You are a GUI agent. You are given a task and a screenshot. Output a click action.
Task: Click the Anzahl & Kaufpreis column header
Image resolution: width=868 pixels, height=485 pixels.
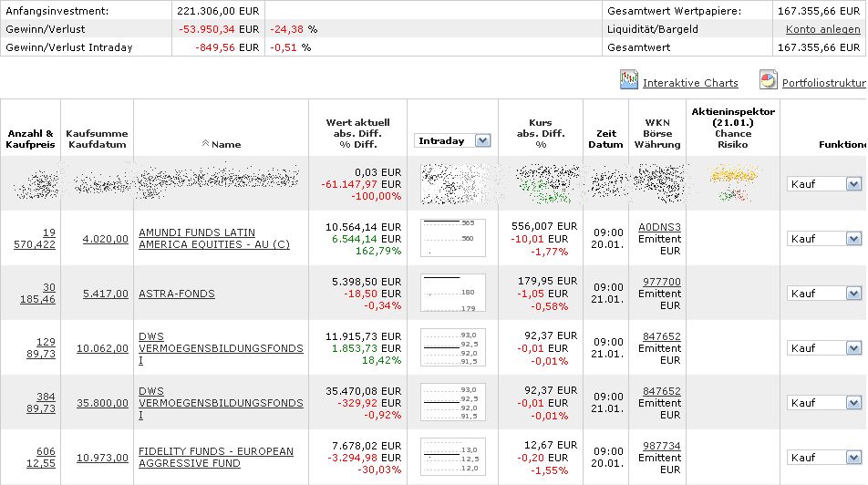(x=30, y=139)
